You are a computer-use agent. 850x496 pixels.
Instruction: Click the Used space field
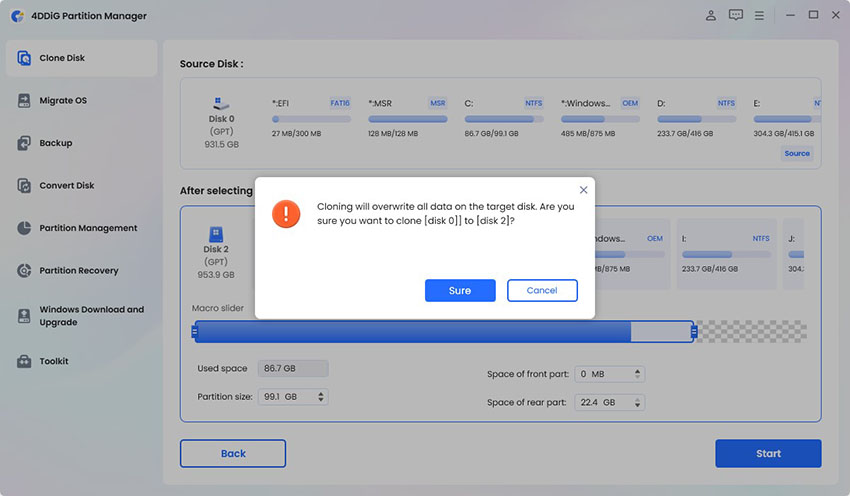pos(292,369)
